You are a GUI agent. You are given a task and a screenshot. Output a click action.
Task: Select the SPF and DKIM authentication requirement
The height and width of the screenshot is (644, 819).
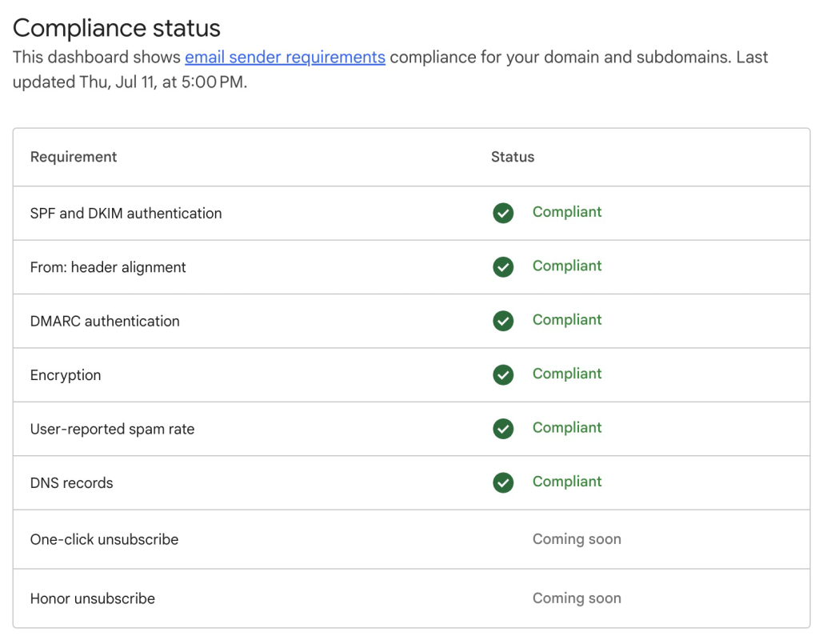pos(126,214)
